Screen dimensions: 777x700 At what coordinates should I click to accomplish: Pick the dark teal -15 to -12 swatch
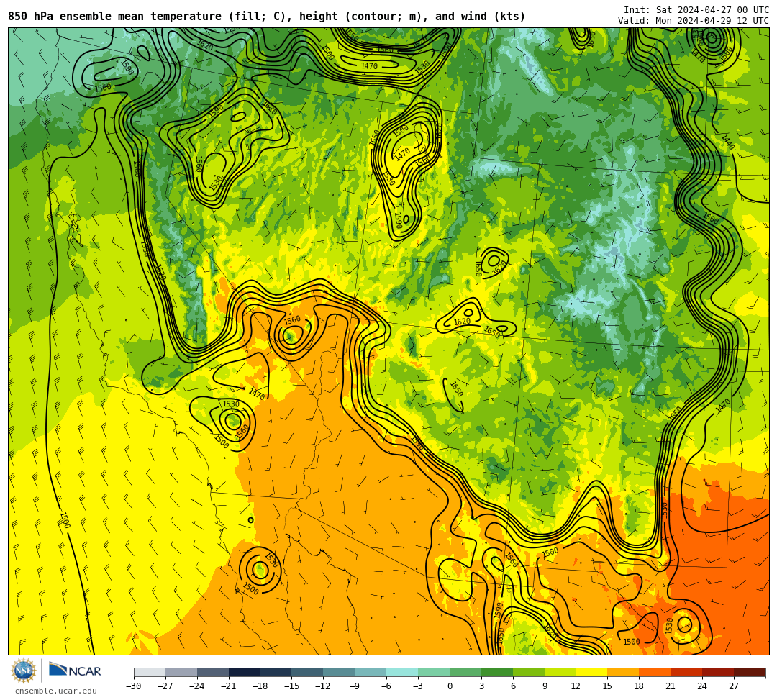click(308, 672)
